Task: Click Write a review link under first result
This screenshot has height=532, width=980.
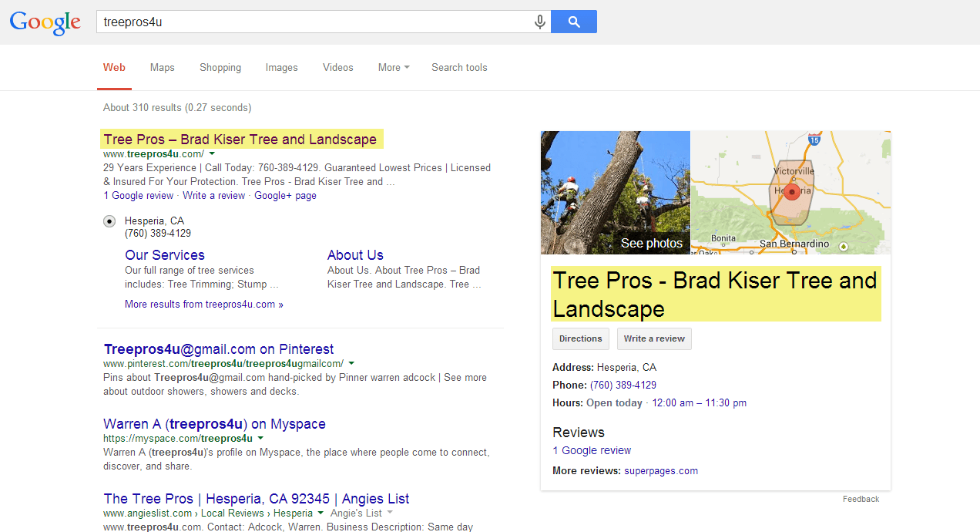Action: click(x=213, y=196)
